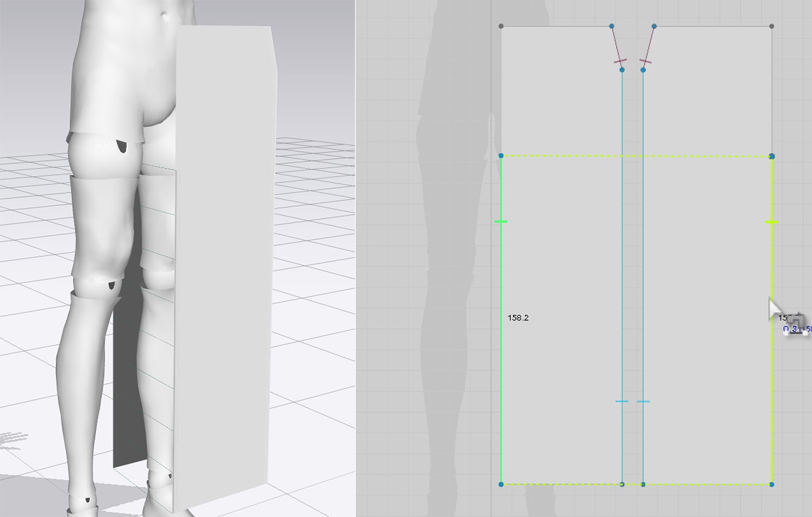Click the top-left corner point of the pattern

click(x=501, y=26)
